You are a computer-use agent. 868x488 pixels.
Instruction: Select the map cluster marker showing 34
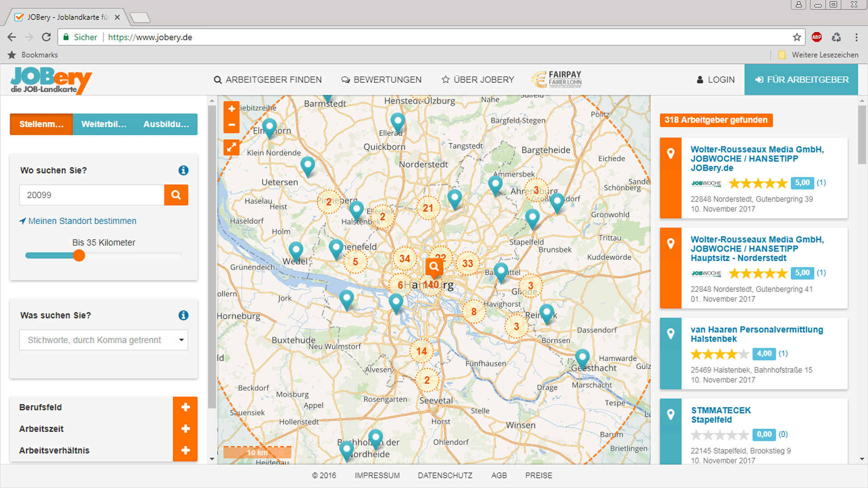[x=405, y=258]
